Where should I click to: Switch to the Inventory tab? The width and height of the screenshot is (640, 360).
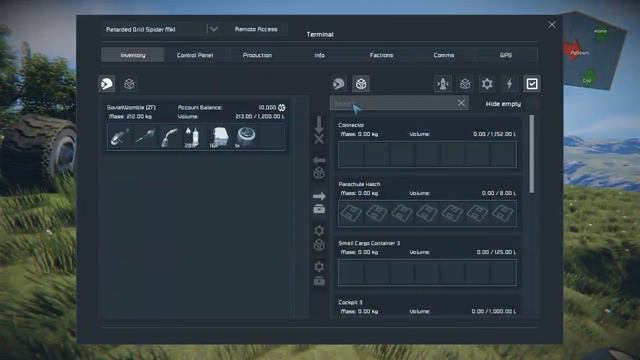pyautogui.click(x=133, y=55)
